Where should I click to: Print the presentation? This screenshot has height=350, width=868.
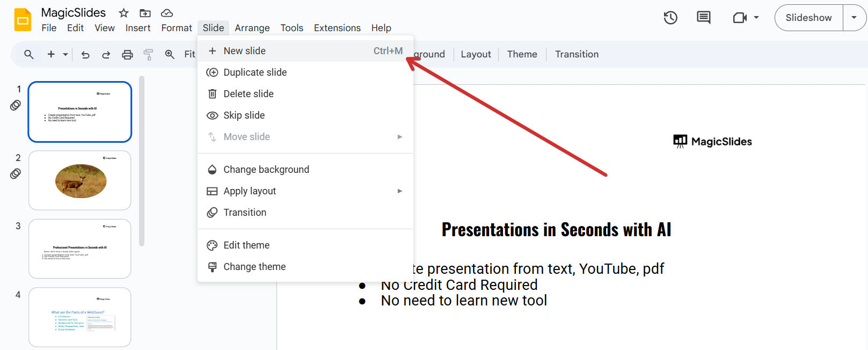click(127, 54)
